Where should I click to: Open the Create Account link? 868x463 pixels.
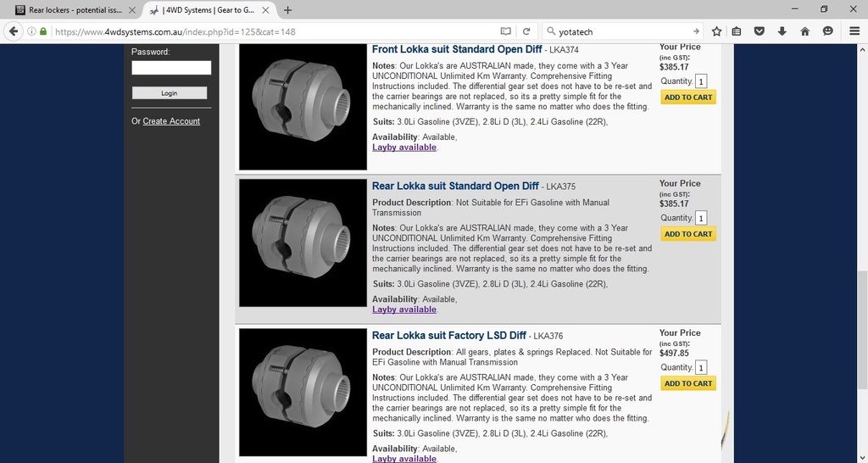tap(171, 120)
